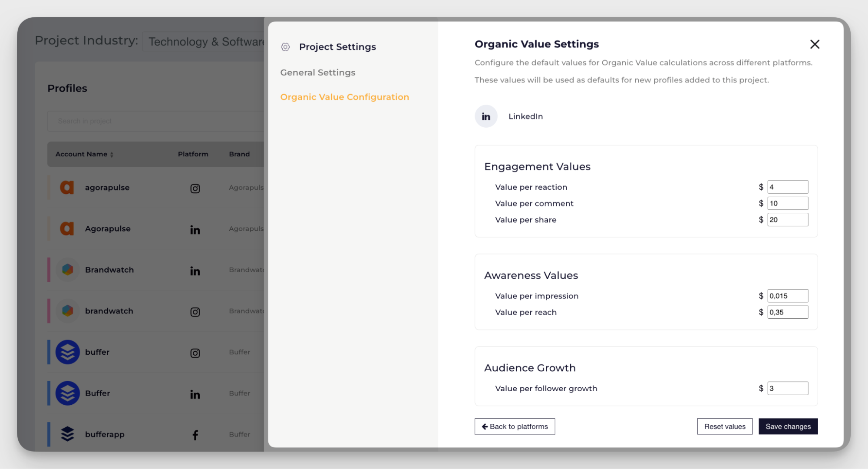Click the Value per impression input field
The height and width of the screenshot is (469, 868).
pyautogui.click(x=788, y=296)
